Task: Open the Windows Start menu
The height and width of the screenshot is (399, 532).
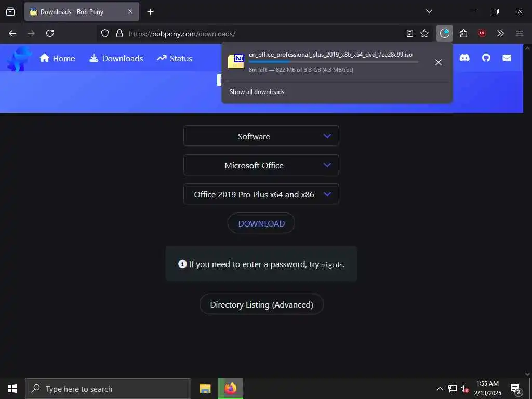Action: click(12, 389)
